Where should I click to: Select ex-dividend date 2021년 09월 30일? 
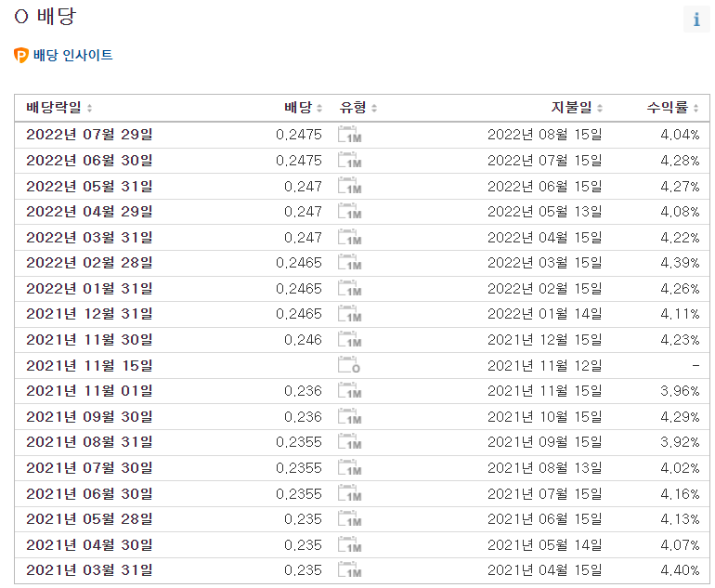(89, 417)
